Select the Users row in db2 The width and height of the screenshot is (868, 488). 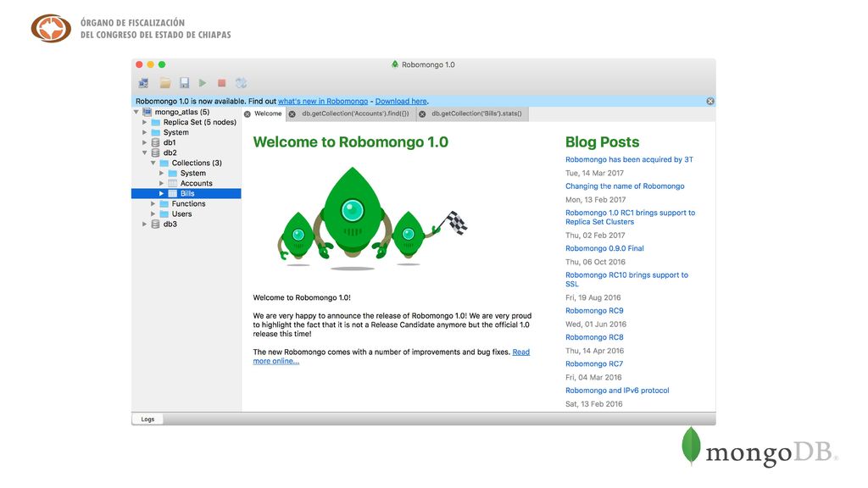186,214
